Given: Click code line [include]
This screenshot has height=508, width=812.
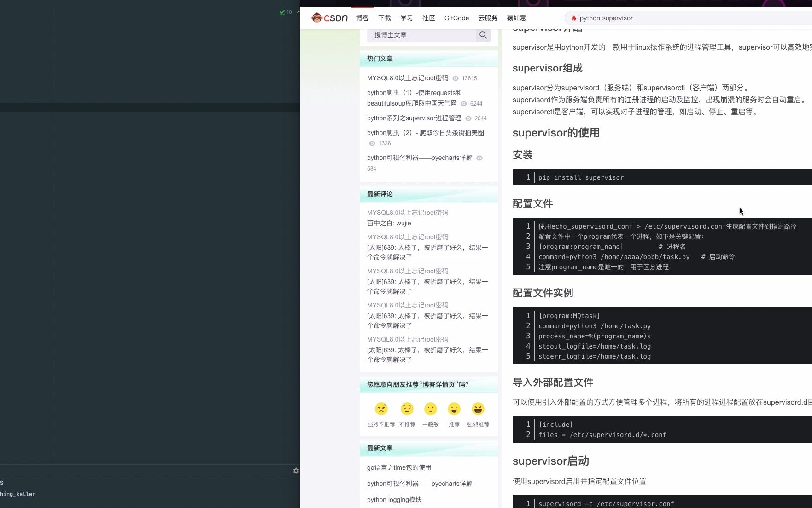Looking at the screenshot, I should (556, 425).
